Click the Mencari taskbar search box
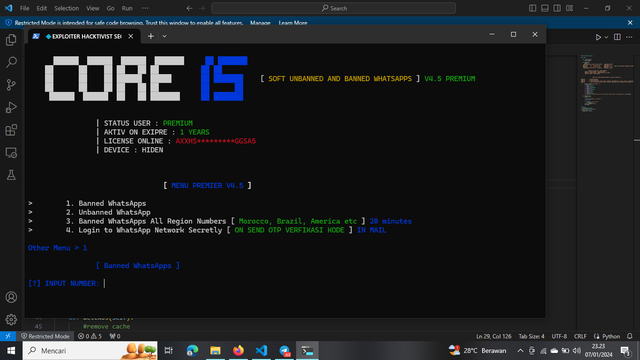This screenshot has height=360, width=640. pos(90,351)
